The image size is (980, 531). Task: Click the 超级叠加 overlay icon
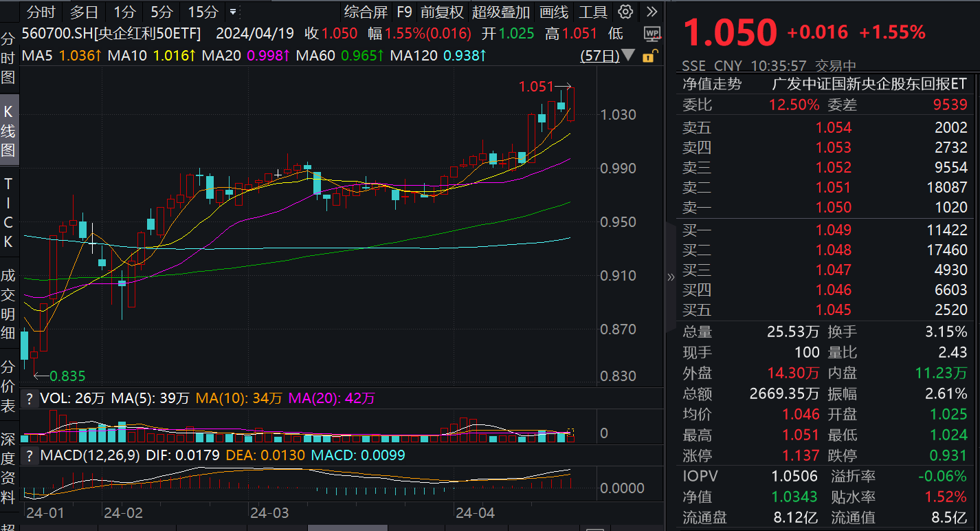click(x=502, y=12)
